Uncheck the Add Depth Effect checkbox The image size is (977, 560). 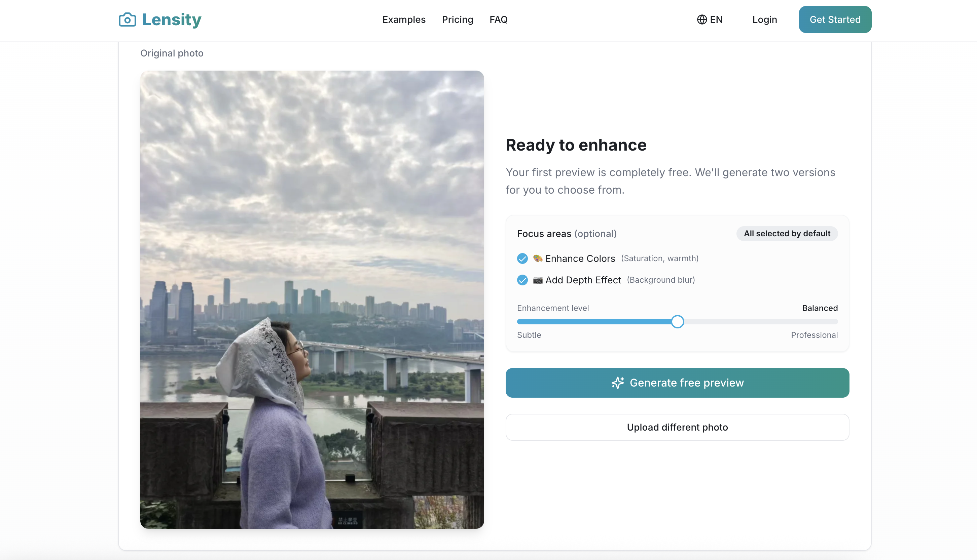522,280
